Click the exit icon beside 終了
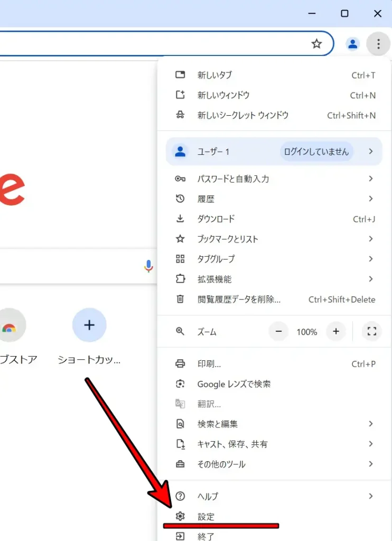 pyautogui.click(x=180, y=536)
